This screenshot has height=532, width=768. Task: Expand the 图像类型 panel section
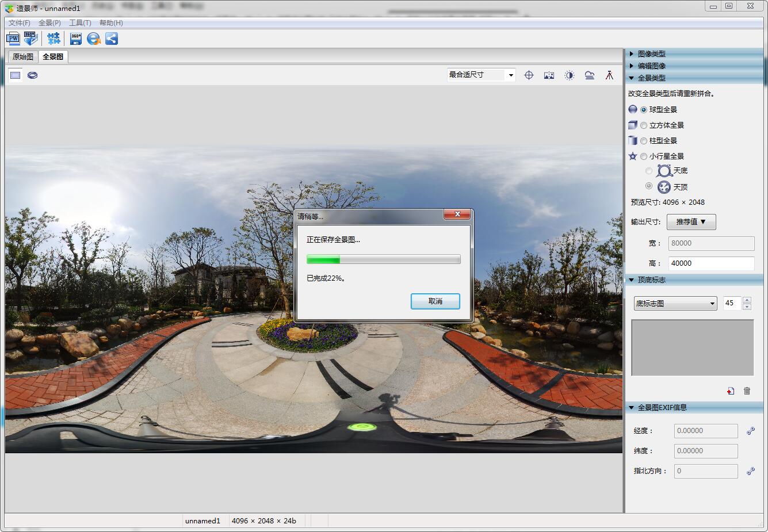tap(651, 53)
